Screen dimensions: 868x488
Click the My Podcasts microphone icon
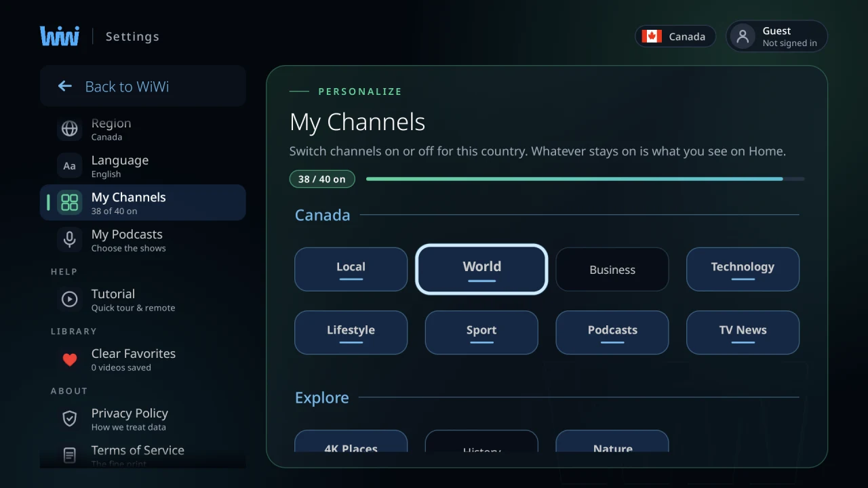point(70,240)
